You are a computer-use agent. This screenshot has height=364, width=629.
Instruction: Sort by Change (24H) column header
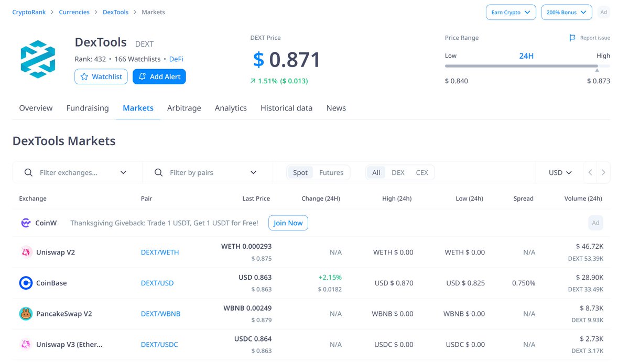(321, 198)
